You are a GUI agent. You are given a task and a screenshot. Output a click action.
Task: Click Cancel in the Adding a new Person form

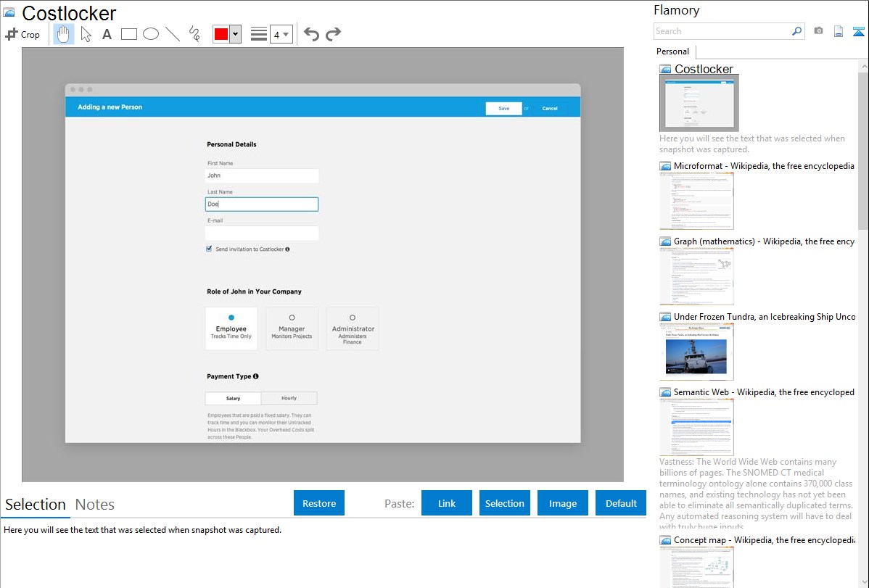point(550,109)
